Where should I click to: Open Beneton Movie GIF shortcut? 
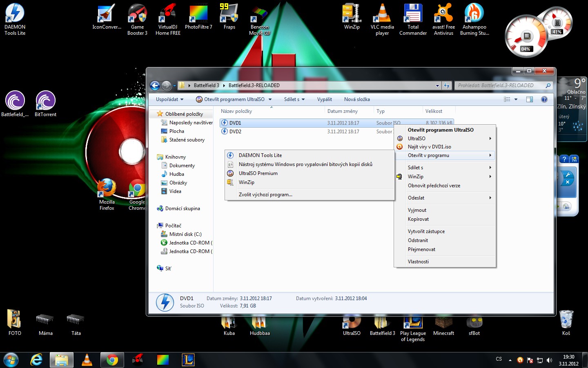coord(260,20)
